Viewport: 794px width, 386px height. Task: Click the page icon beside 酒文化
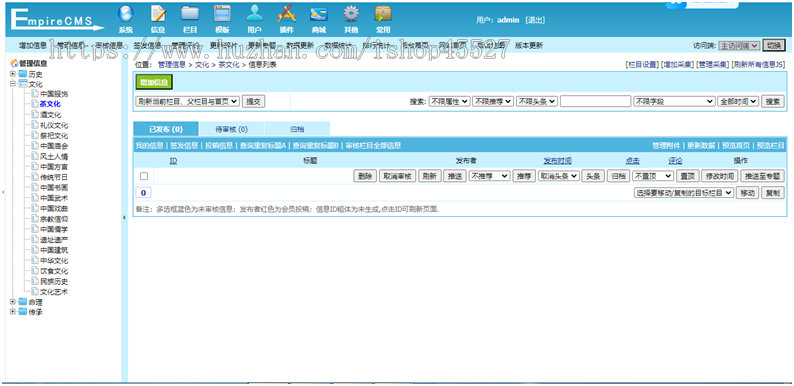[x=34, y=114]
